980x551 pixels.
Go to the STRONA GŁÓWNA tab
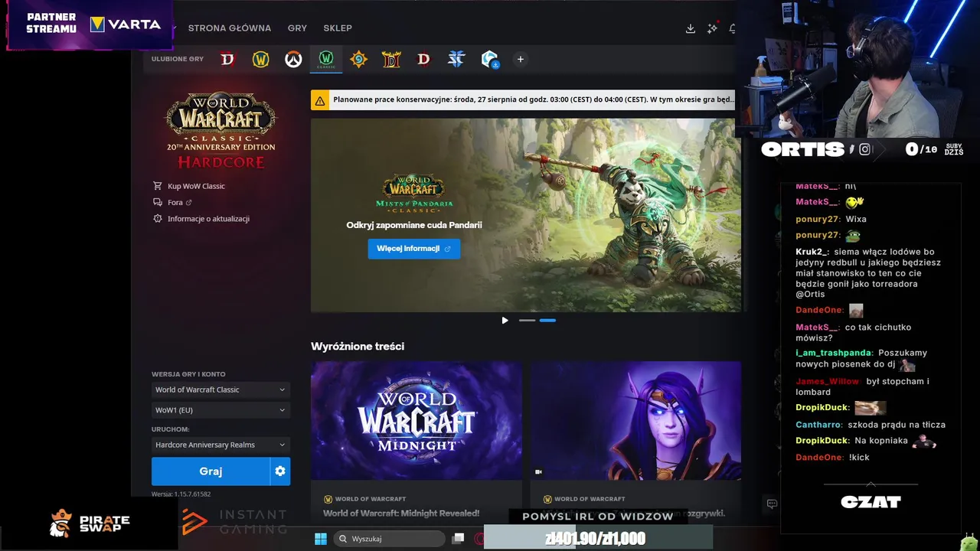230,28
